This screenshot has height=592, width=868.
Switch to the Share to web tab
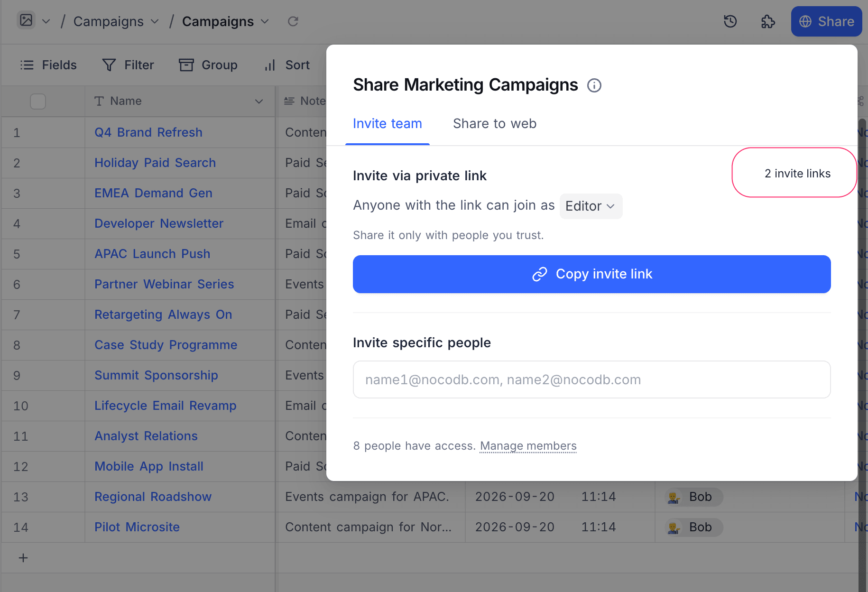click(x=495, y=124)
